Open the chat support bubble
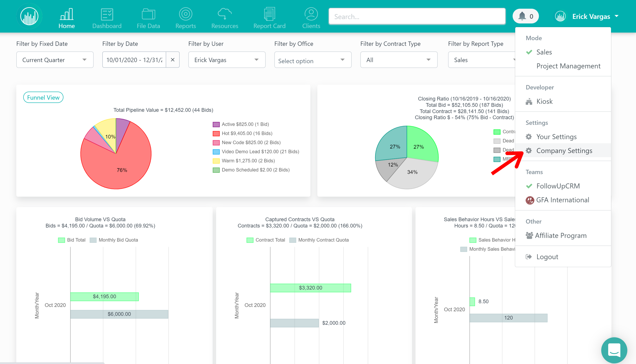The image size is (636, 364). tap(614, 350)
